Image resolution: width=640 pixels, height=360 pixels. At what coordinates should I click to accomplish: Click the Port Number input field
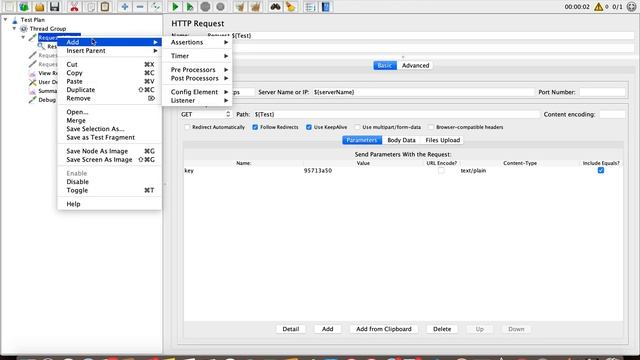pyautogui.click(x=602, y=92)
